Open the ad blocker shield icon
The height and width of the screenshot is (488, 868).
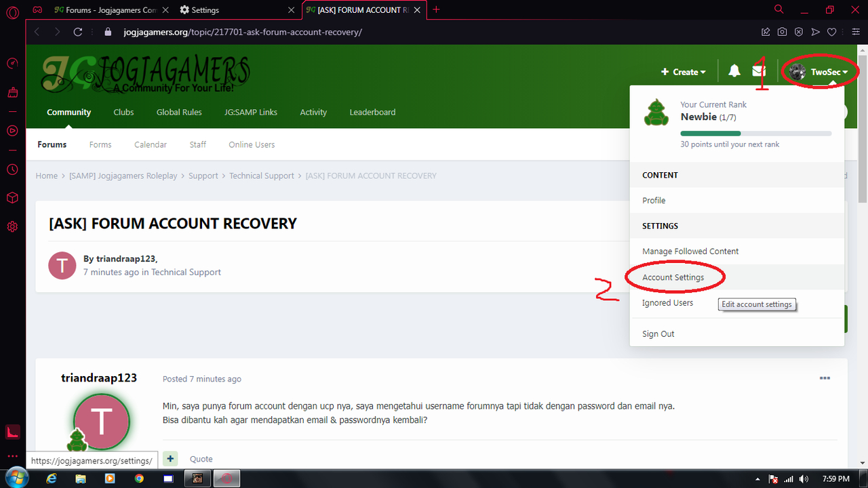tap(799, 32)
